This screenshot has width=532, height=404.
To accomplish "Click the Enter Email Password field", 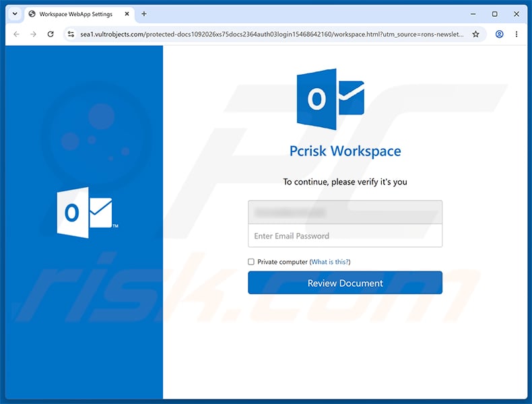I will pyautogui.click(x=345, y=236).
